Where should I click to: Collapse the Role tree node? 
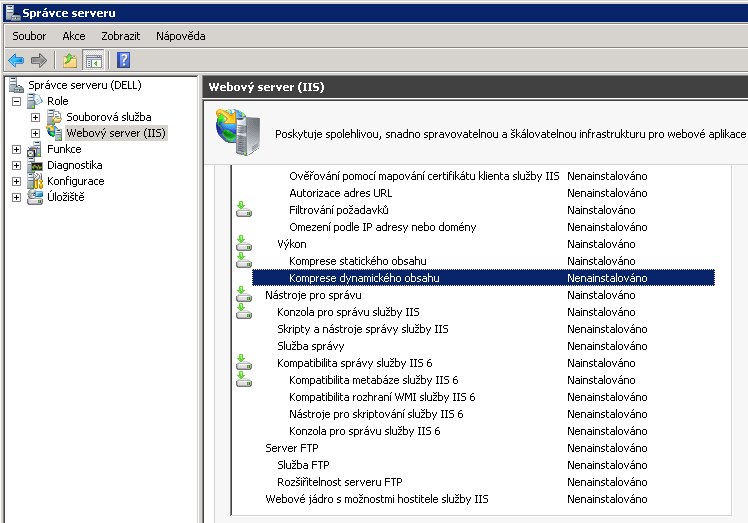[x=17, y=101]
